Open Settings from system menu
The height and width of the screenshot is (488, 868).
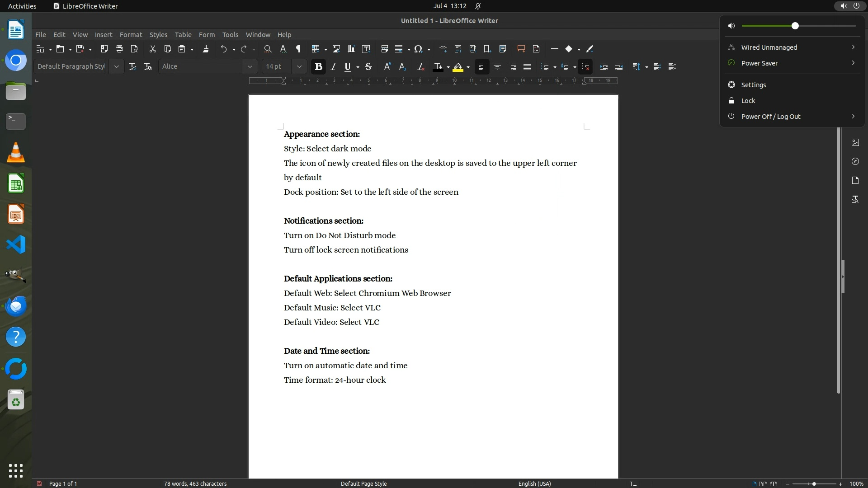tap(753, 84)
